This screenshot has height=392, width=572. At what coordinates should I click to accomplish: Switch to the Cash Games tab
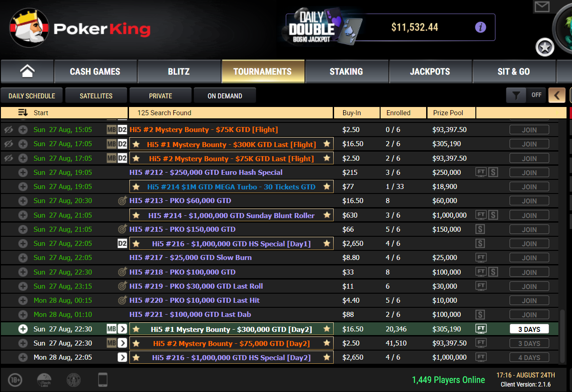click(x=95, y=71)
